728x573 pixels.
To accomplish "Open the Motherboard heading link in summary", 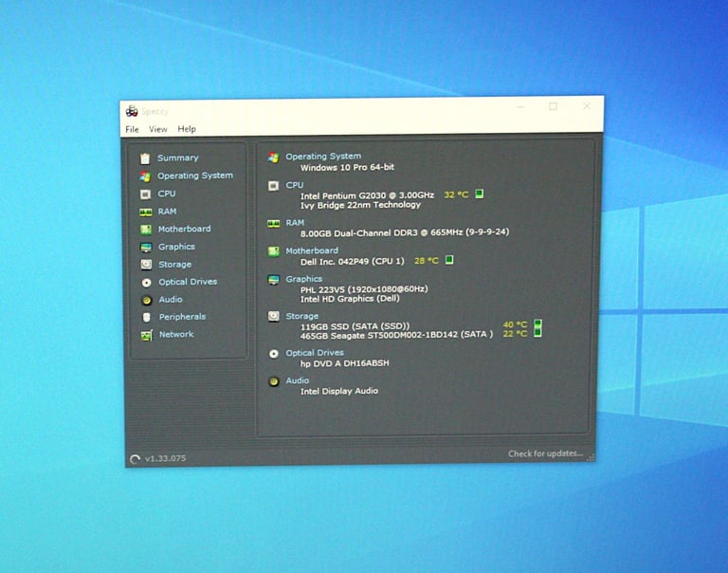I will pyautogui.click(x=312, y=250).
